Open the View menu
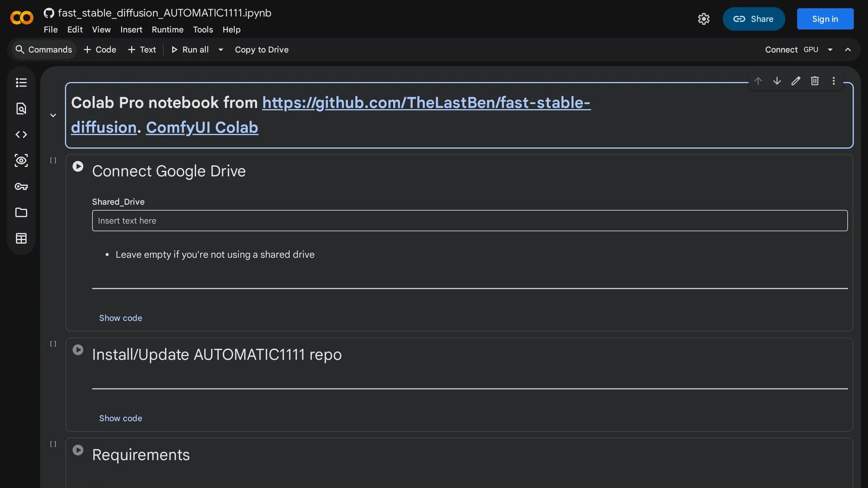The image size is (868, 488). coord(101,30)
